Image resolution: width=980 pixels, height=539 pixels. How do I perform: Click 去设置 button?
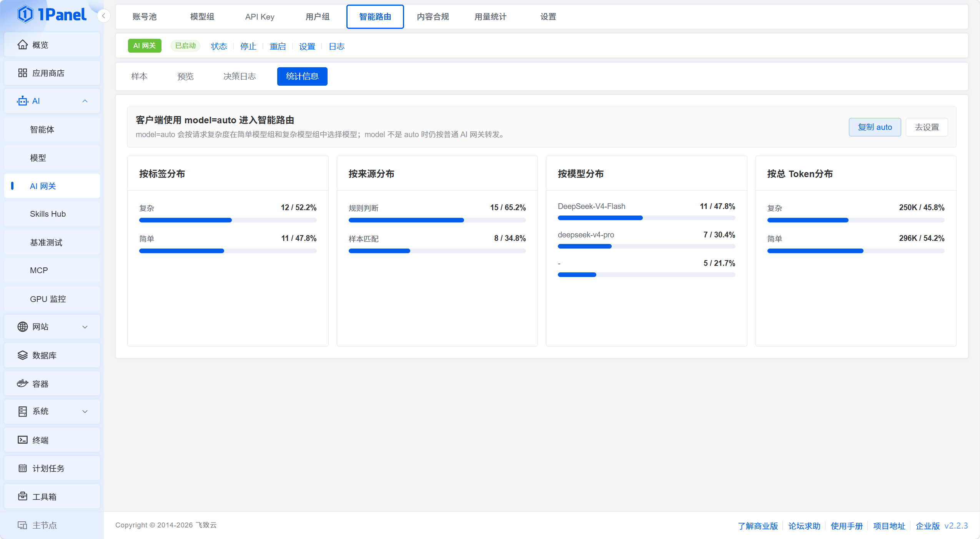[x=927, y=127]
